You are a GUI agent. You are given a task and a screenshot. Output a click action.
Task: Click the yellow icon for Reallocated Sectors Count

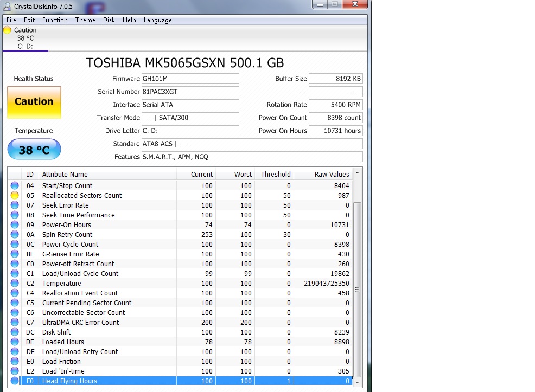point(15,195)
